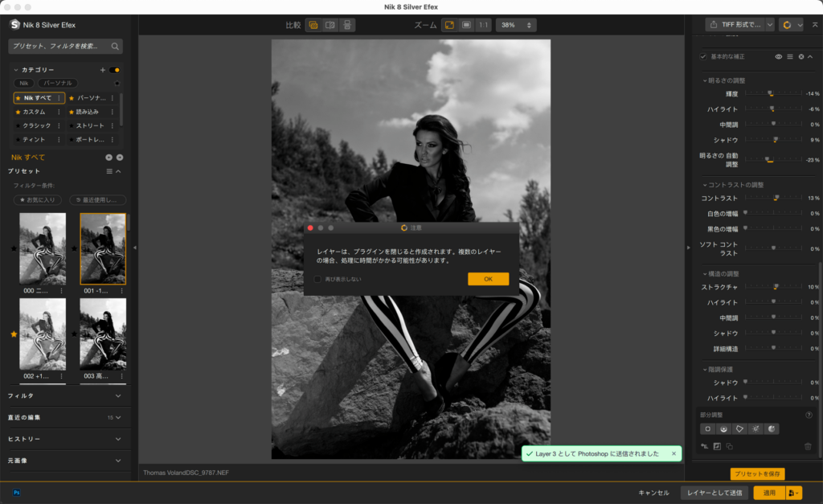Dismiss the Layer 3 Photoshop notification
The height and width of the screenshot is (504, 823).
tap(674, 453)
